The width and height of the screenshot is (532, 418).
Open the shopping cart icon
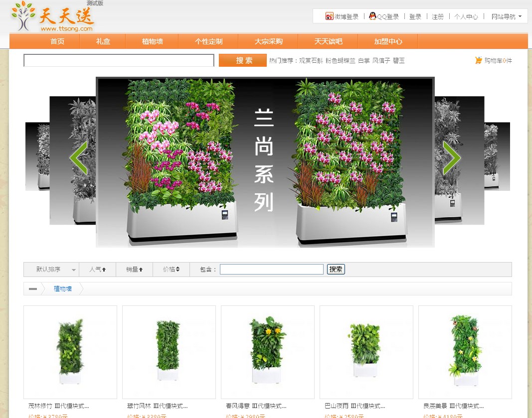[x=479, y=61]
